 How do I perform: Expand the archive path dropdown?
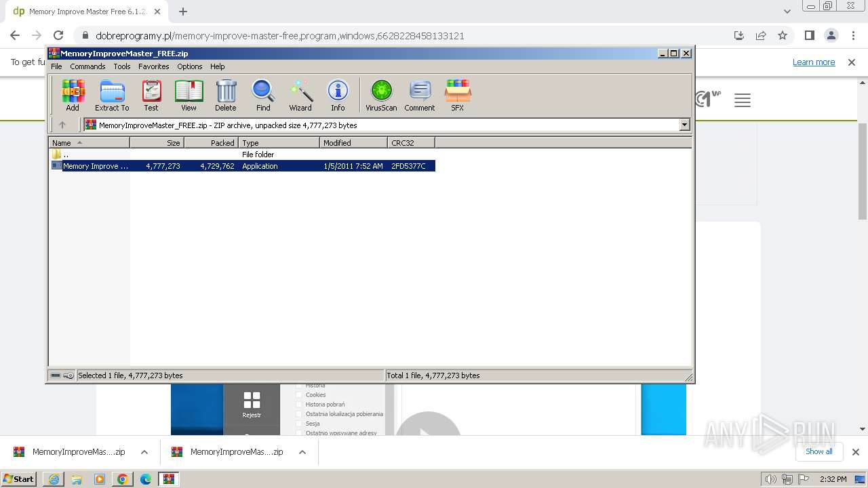click(x=684, y=125)
